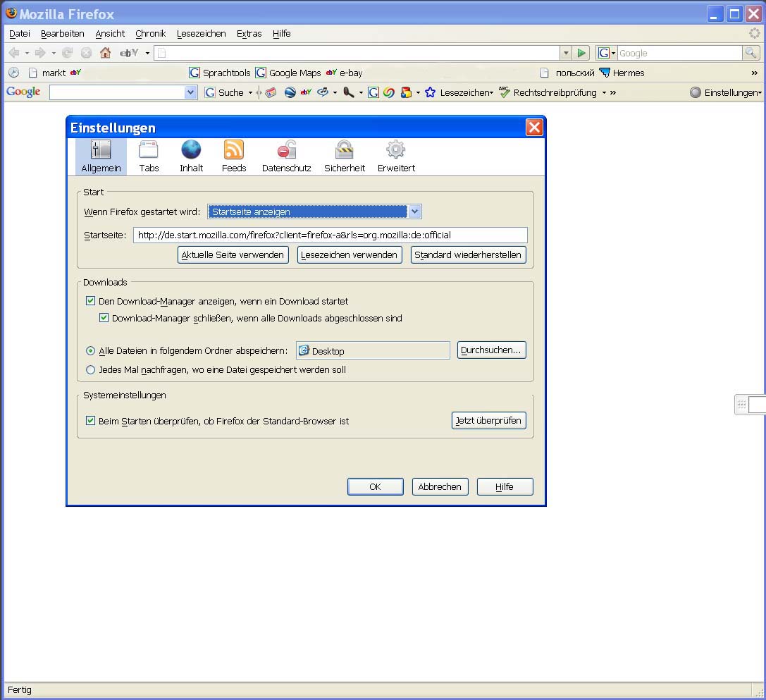Image resolution: width=766 pixels, height=700 pixels.
Task: Open the Inhalt globe panel
Action: point(191,157)
